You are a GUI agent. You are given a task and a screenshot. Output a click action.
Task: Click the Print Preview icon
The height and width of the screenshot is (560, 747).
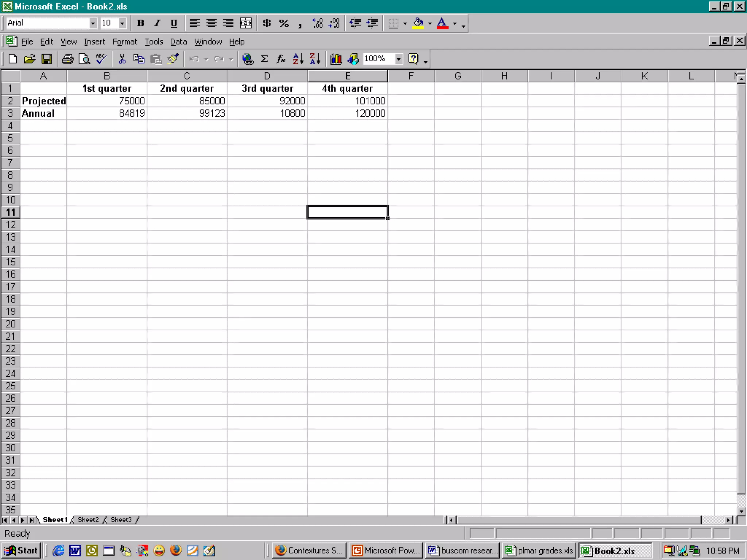point(85,59)
